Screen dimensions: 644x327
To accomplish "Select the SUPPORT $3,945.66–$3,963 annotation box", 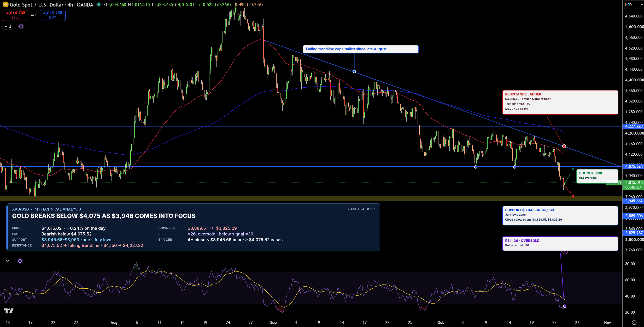I will click(560, 215).
